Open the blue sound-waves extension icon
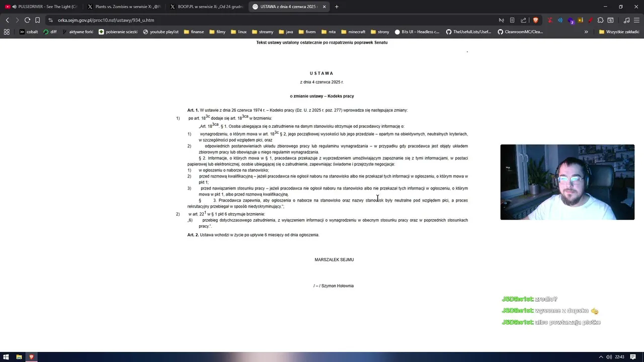The height and width of the screenshot is (362, 644). (560, 20)
